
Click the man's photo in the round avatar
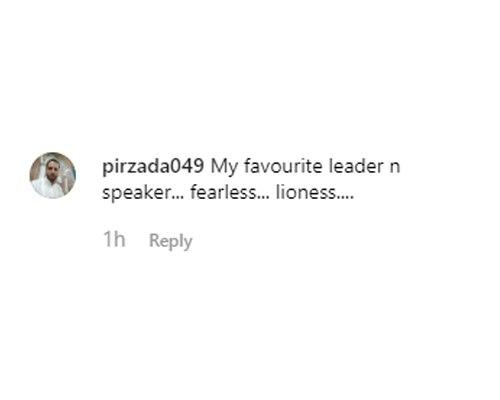[53, 175]
